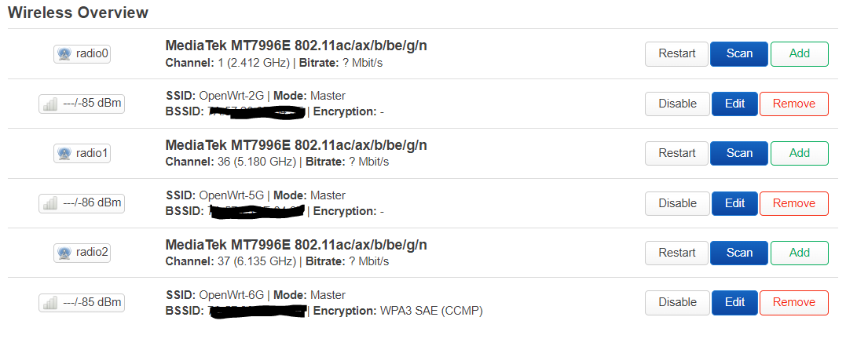The width and height of the screenshot is (868, 339).
Task: Click the radio1 device icon badge
Action: pos(82,153)
